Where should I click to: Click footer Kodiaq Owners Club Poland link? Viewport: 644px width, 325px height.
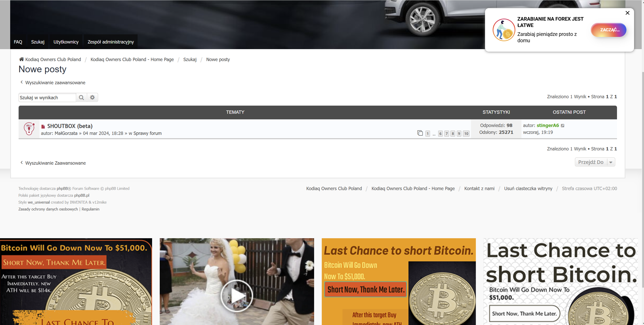[x=334, y=189]
